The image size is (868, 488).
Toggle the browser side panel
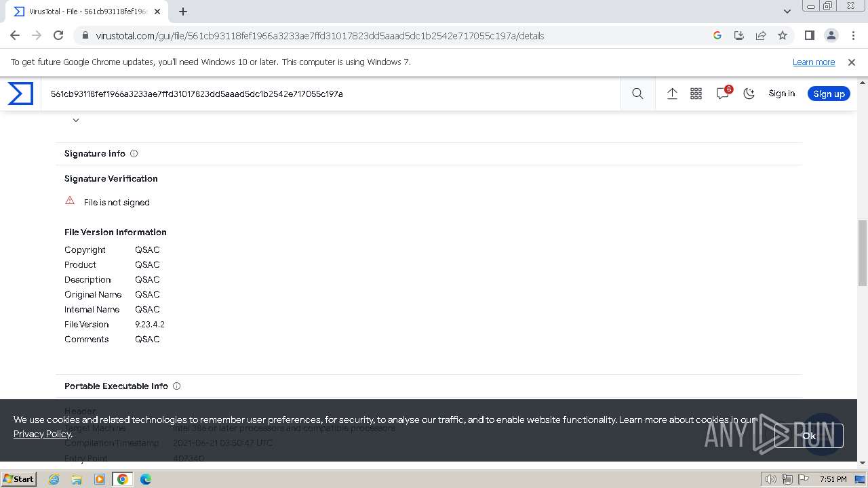click(x=809, y=35)
